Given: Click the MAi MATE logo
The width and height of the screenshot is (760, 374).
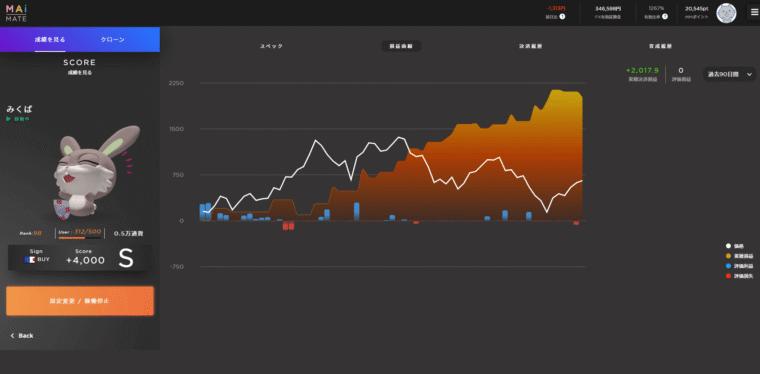Looking at the screenshot, I should pyautogui.click(x=16, y=13).
